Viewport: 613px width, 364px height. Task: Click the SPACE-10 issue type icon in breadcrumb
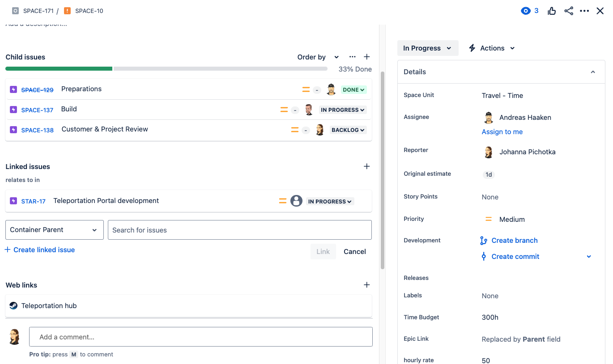click(x=67, y=11)
